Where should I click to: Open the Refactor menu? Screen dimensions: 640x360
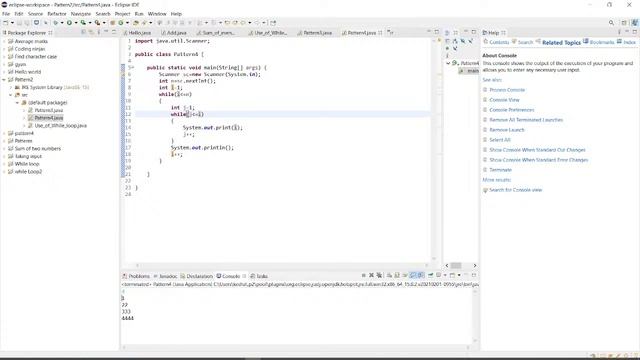(57, 14)
